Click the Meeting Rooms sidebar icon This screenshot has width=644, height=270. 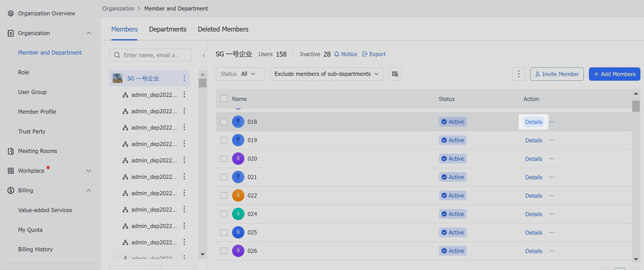[11, 151]
